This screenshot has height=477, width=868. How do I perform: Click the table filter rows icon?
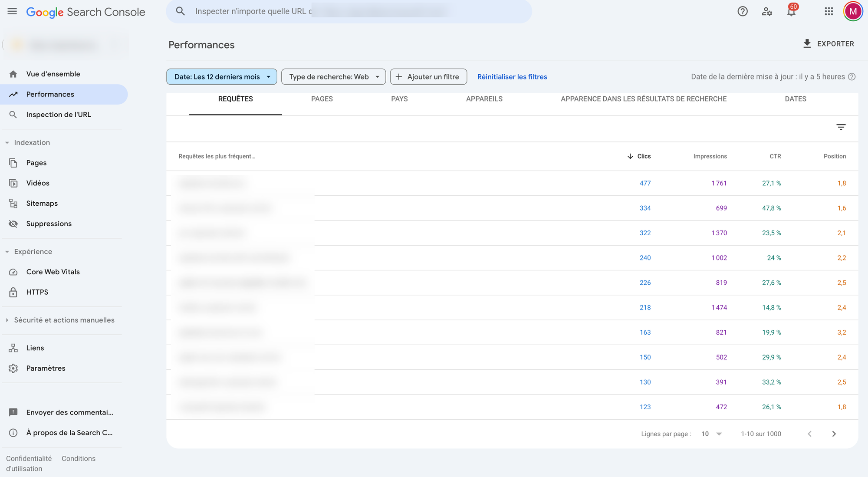[x=841, y=127]
